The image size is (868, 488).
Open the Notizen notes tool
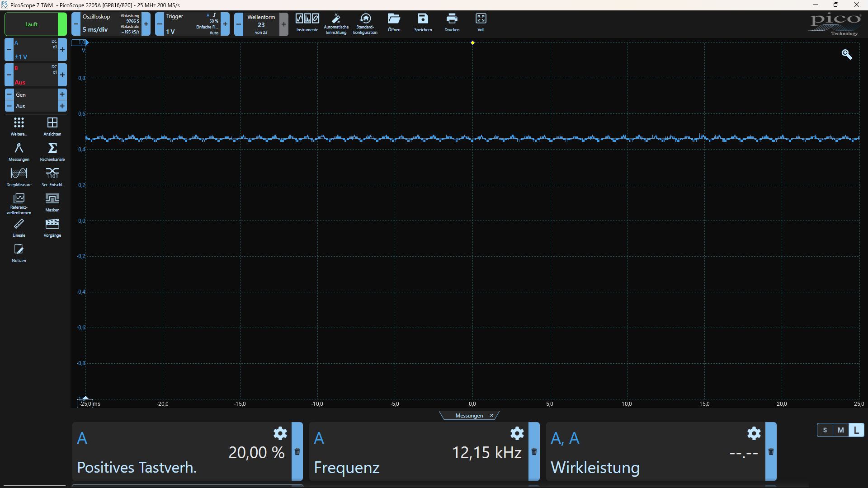(19, 252)
